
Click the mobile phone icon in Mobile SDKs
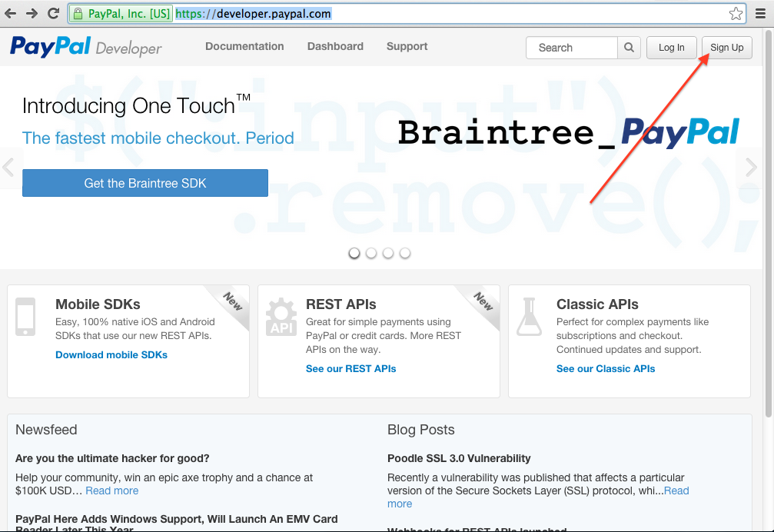[x=25, y=316]
